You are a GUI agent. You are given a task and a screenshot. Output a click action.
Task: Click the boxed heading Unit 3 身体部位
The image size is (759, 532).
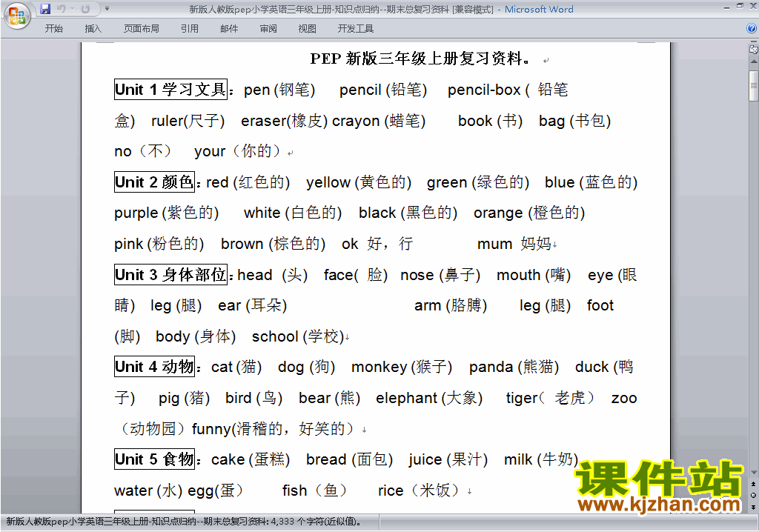[171, 274]
